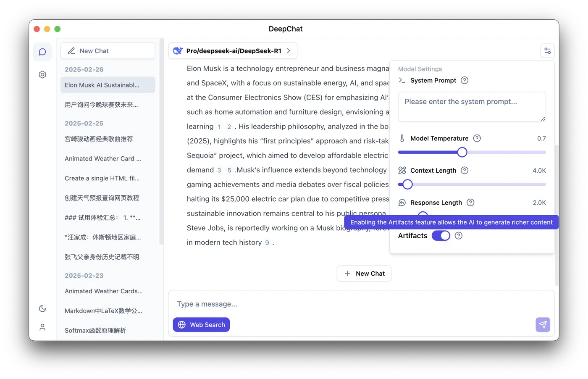This screenshot has width=588, height=379.
Task: Click the Artifacts help question icon
Action: [x=459, y=236]
